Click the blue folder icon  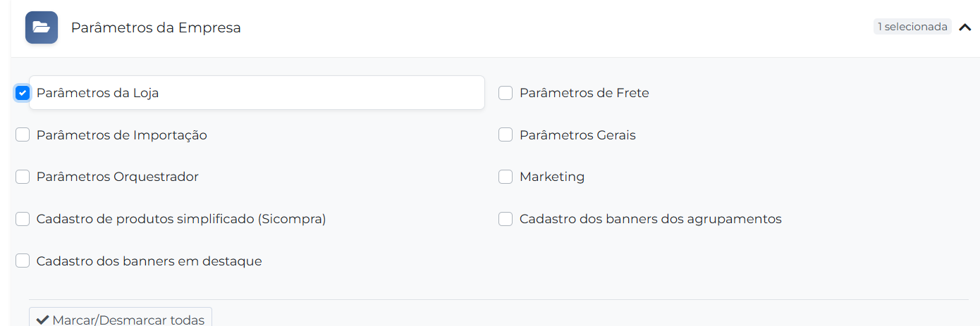coord(42,27)
